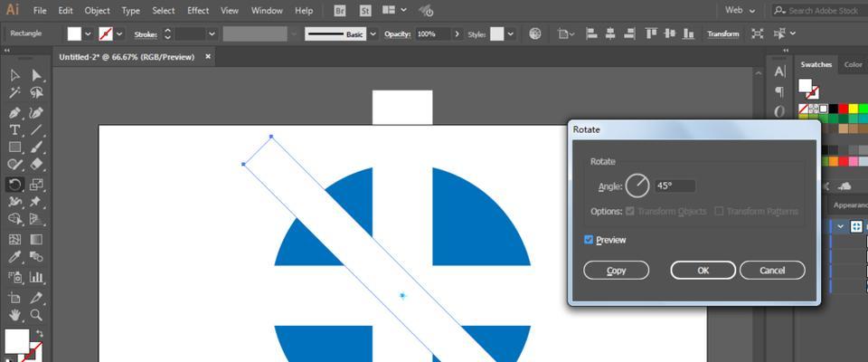Viewport: 868px width, 362px height.
Task: Toggle the Transform Patterns checkbox
Action: tap(719, 211)
